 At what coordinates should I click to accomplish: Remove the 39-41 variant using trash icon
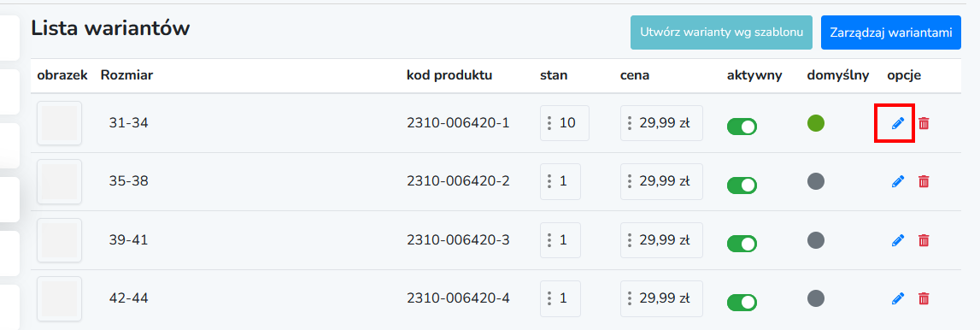point(924,240)
